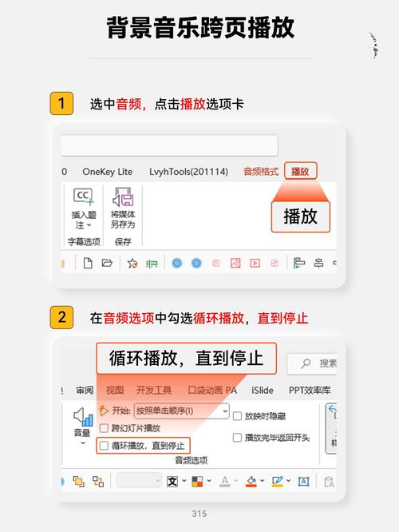399x532 pixels.
Task: Click the 搜索 search box
Action: click(312, 363)
